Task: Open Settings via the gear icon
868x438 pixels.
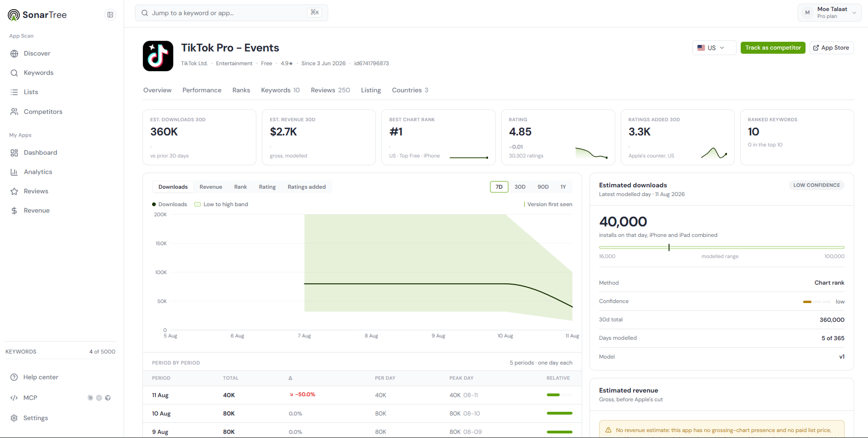Action: coord(14,418)
